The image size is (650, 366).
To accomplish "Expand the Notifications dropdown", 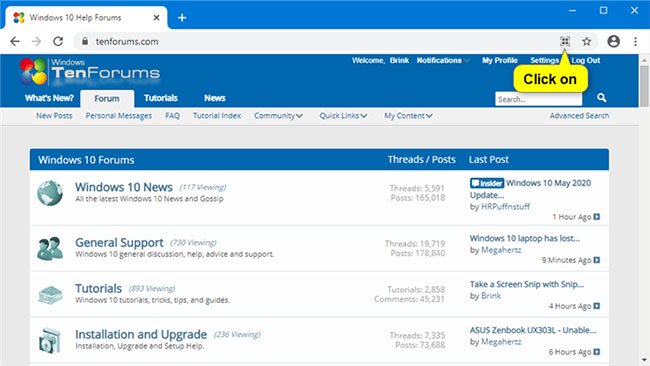I will 443,61.
